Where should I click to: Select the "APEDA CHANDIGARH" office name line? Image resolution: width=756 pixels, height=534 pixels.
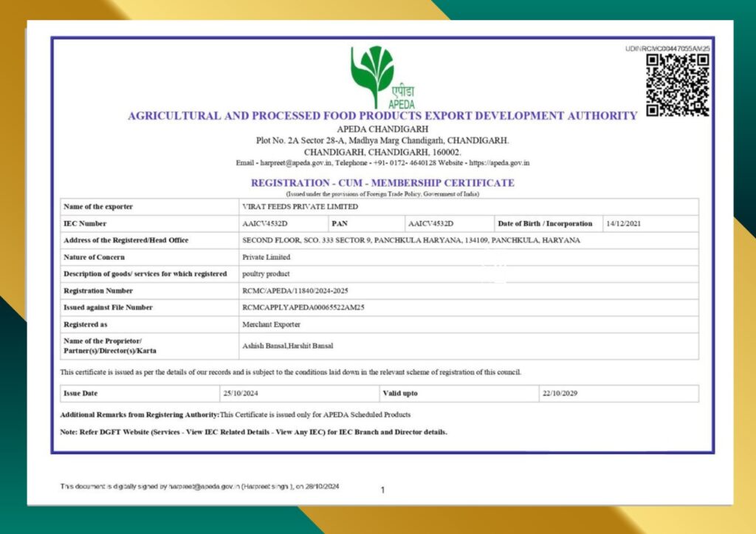382,129
